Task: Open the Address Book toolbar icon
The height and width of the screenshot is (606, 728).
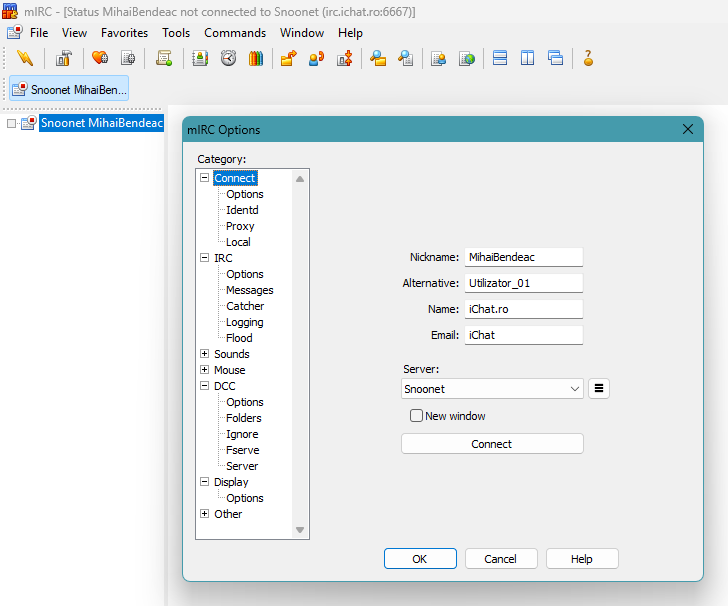Action: click(200, 58)
